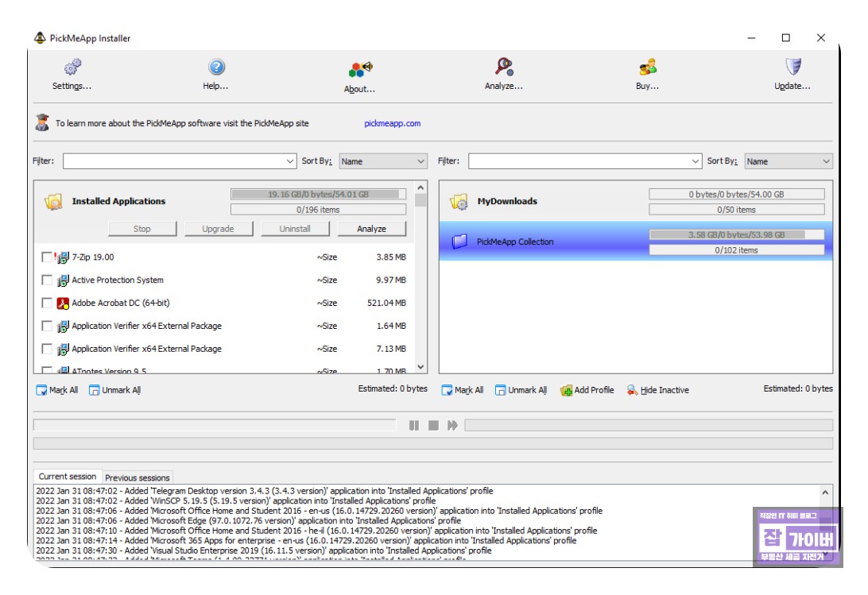The image size is (868, 595).
Task: Switch to the Current session tab
Action: point(68,477)
